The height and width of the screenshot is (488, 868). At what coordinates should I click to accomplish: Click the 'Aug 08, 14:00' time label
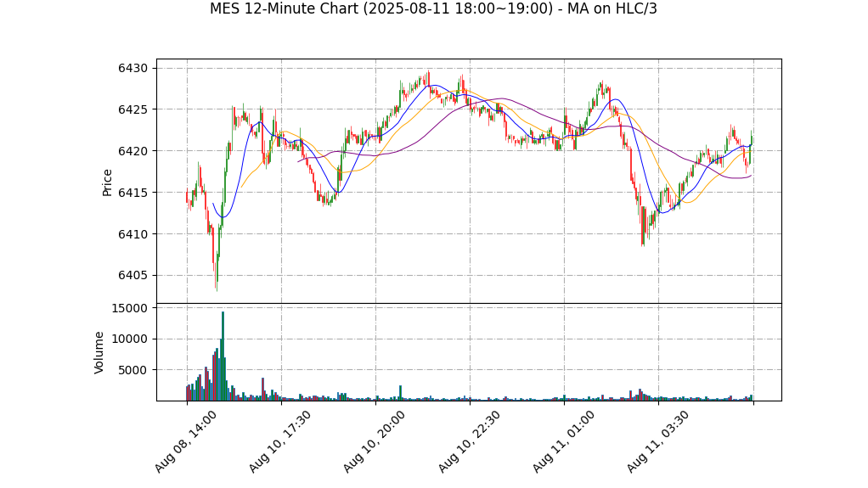click(185, 441)
